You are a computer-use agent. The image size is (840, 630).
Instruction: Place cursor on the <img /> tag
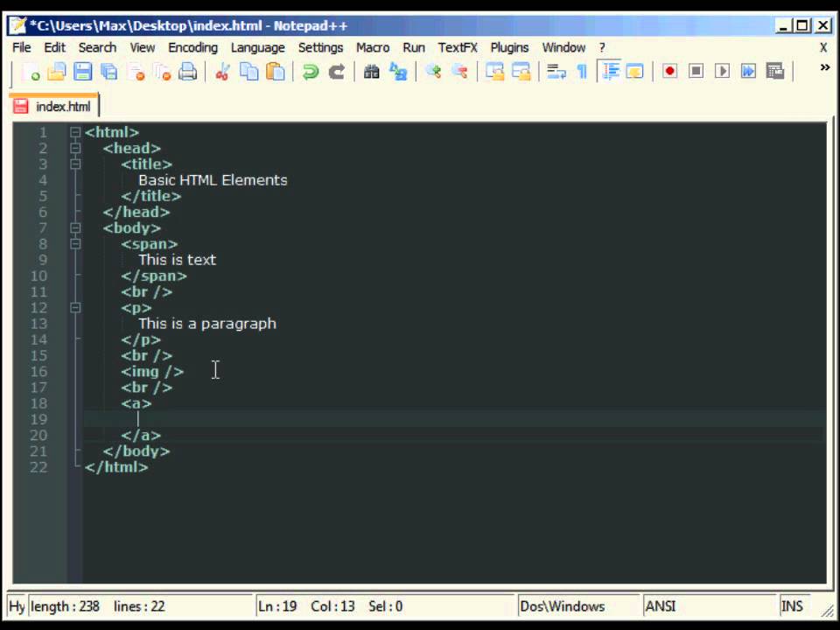click(152, 372)
